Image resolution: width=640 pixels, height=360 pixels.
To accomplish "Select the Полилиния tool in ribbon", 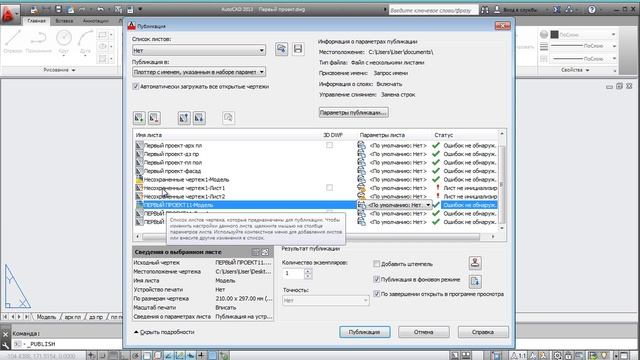I will [38, 42].
